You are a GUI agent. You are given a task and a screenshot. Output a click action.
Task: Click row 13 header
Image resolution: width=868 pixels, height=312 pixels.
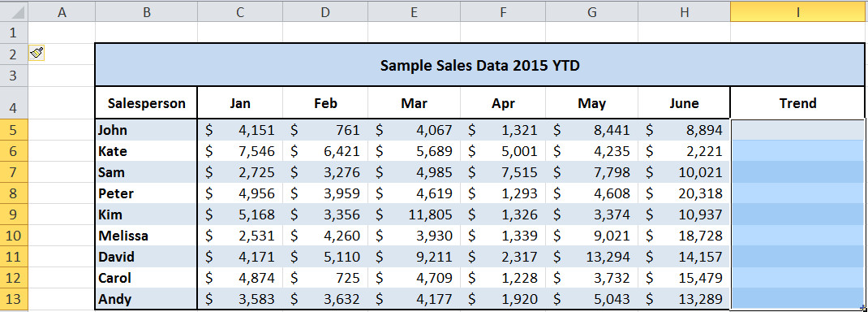[x=14, y=299]
